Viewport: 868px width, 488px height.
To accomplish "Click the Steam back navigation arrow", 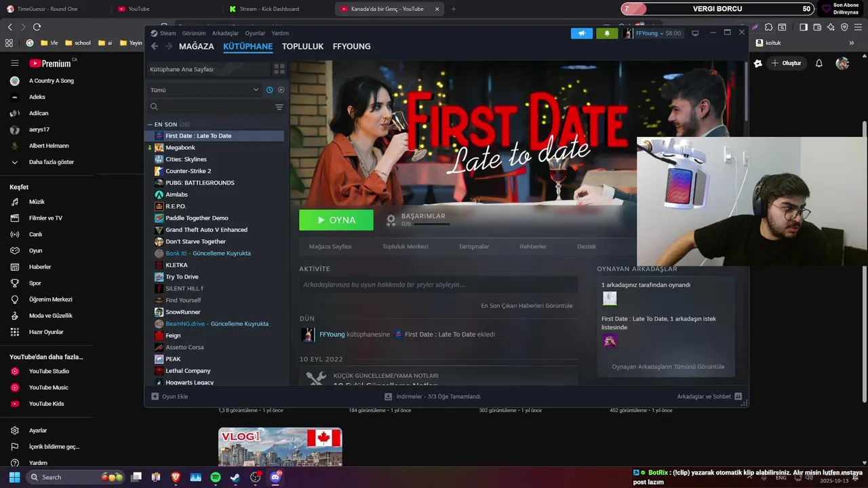I will click(155, 46).
